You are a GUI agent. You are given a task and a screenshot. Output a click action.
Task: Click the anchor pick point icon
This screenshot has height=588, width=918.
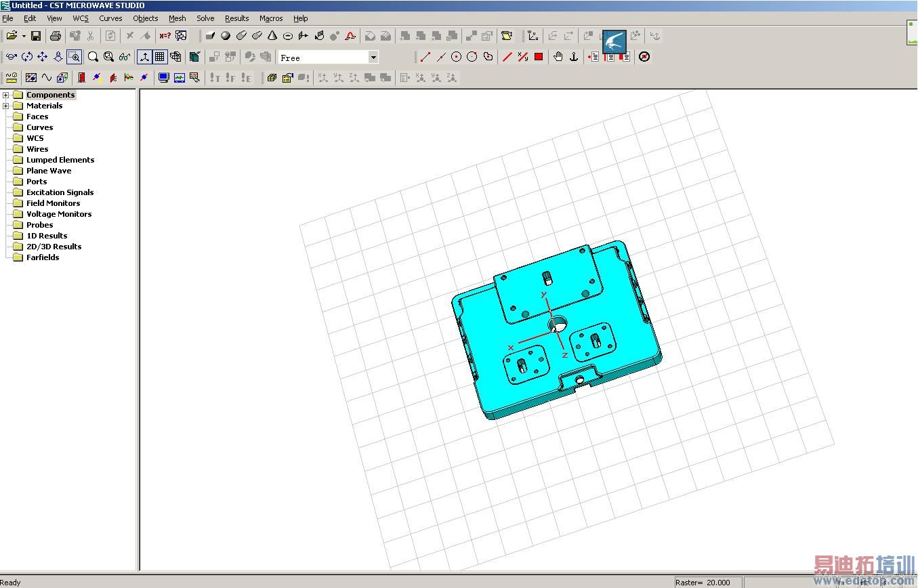pyautogui.click(x=574, y=57)
